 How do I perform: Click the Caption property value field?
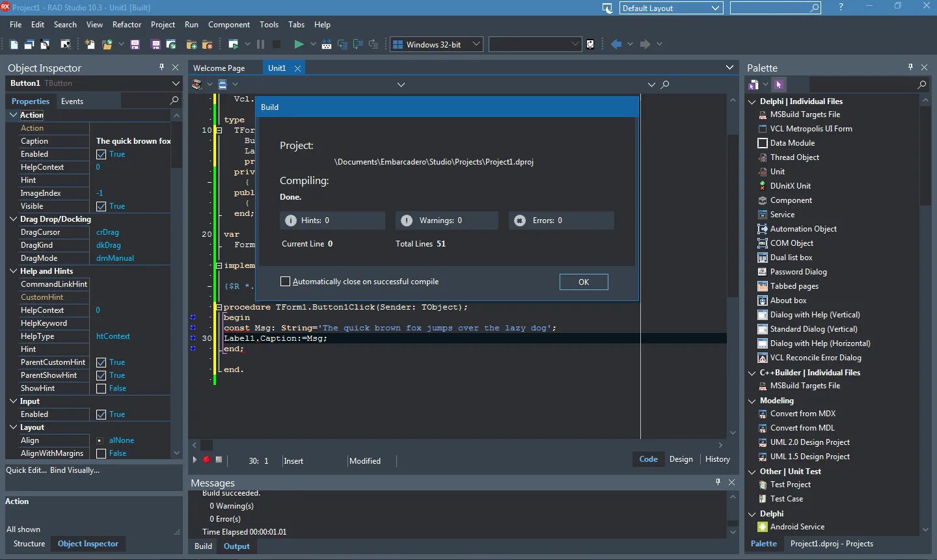pyautogui.click(x=133, y=141)
